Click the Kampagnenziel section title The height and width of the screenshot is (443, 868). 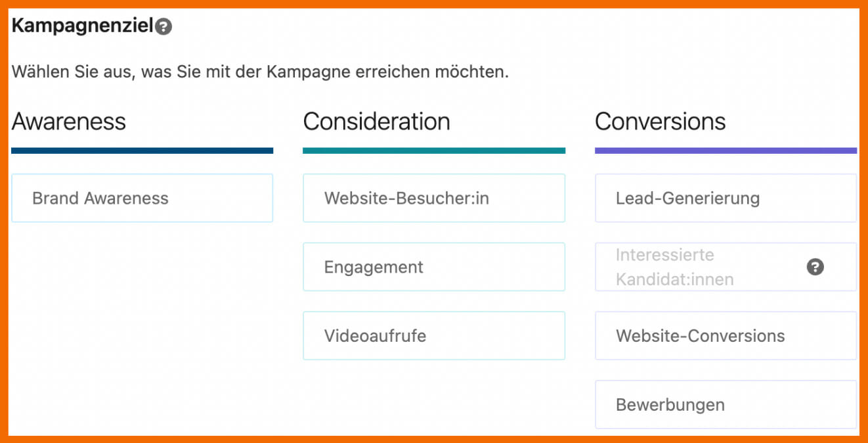[x=82, y=26]
